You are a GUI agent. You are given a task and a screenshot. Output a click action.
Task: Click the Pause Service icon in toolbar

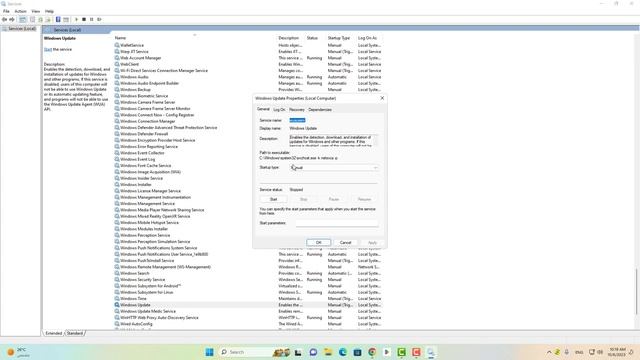pos(91,20)
